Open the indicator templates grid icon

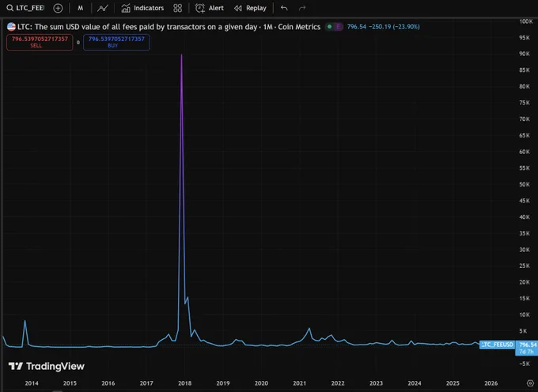(x=178, y=8)
